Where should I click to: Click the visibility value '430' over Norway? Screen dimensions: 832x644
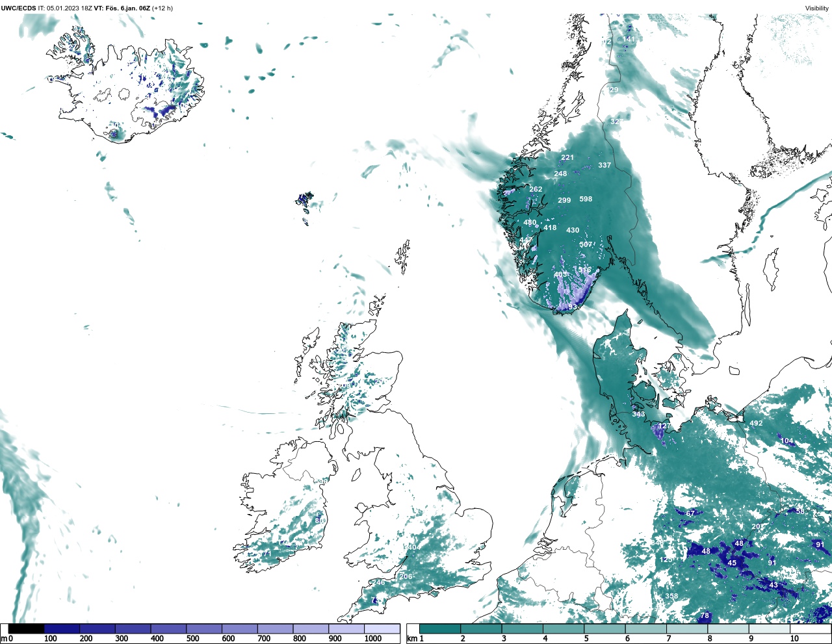[x=573, y=230]
